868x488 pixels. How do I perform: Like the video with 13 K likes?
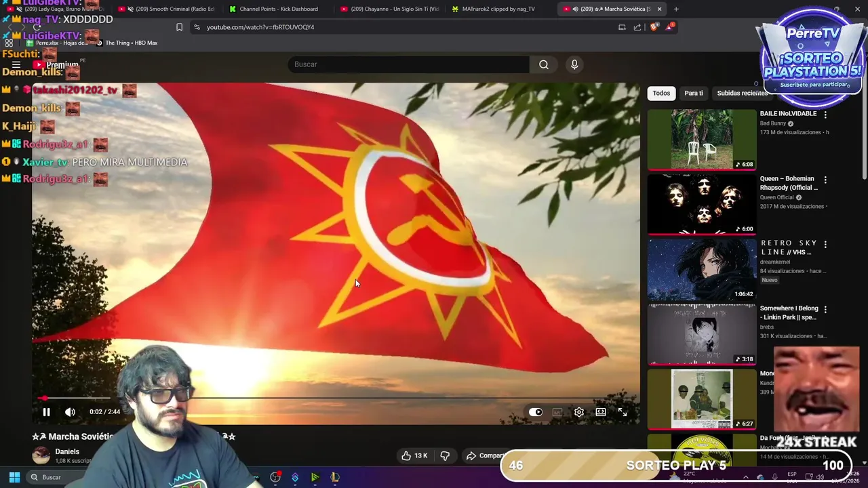pos(414,455)
